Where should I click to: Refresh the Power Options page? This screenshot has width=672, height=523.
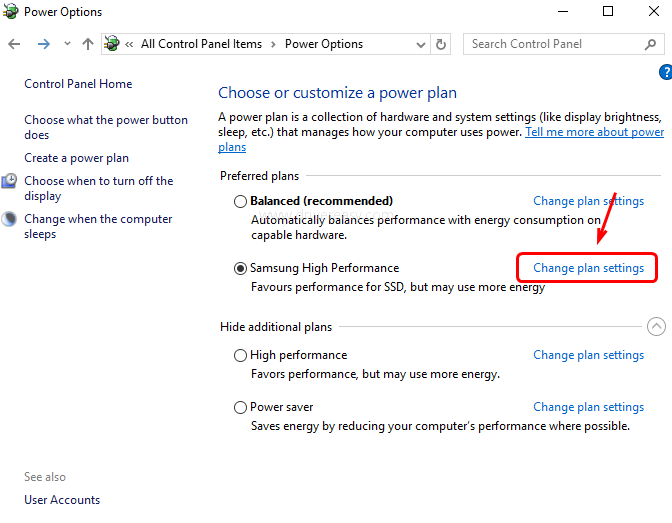coord(441,44)
